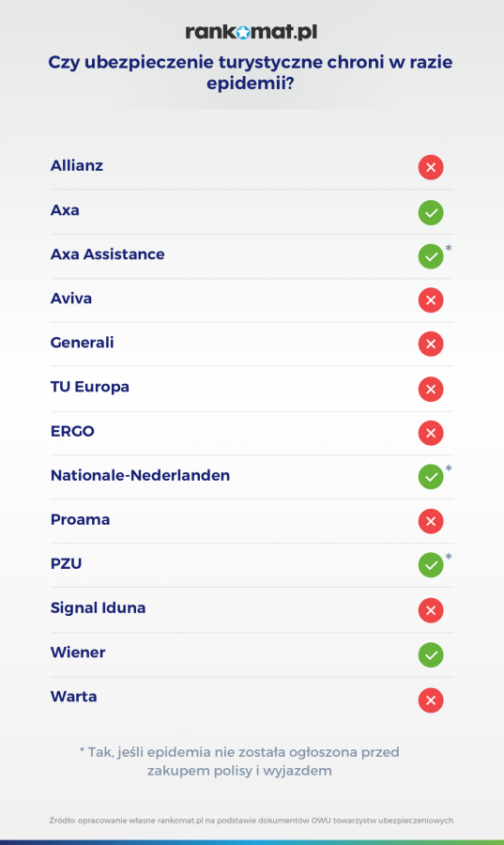The width and height of the screenshot is (504, 845).
Task: Click ERGO's red X icon
Action: [x=431, y=433]
